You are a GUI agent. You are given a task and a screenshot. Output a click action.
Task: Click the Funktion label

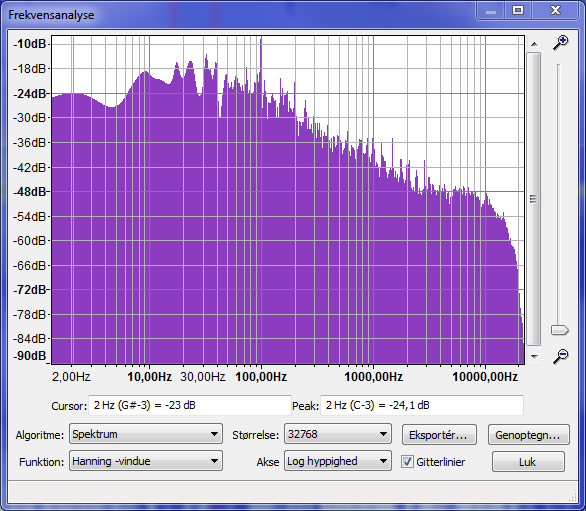point(41,462)
